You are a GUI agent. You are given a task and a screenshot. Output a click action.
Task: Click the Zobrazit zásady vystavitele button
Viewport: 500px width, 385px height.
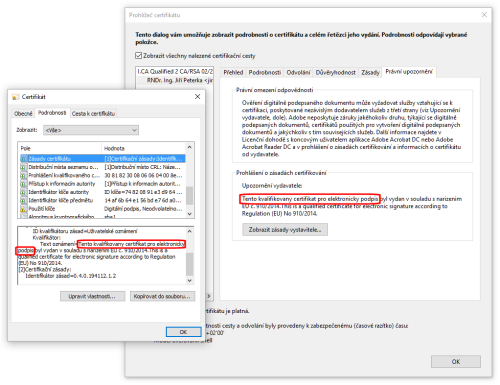[285, 230]
